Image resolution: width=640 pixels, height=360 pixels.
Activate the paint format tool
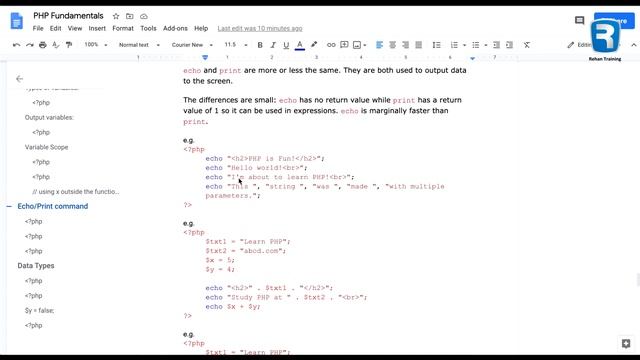click(69, 45)
